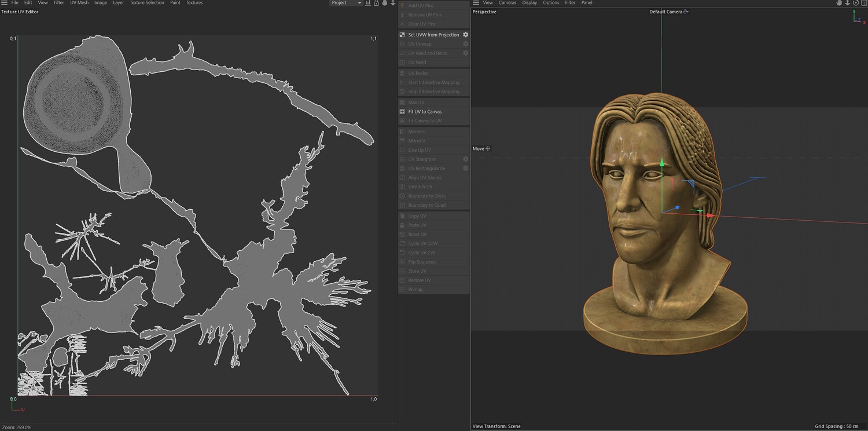The height and width of the screenshot is (431, 868).
Task: Click the zoom arrows icon in UV editor
Action: [393, 3]
